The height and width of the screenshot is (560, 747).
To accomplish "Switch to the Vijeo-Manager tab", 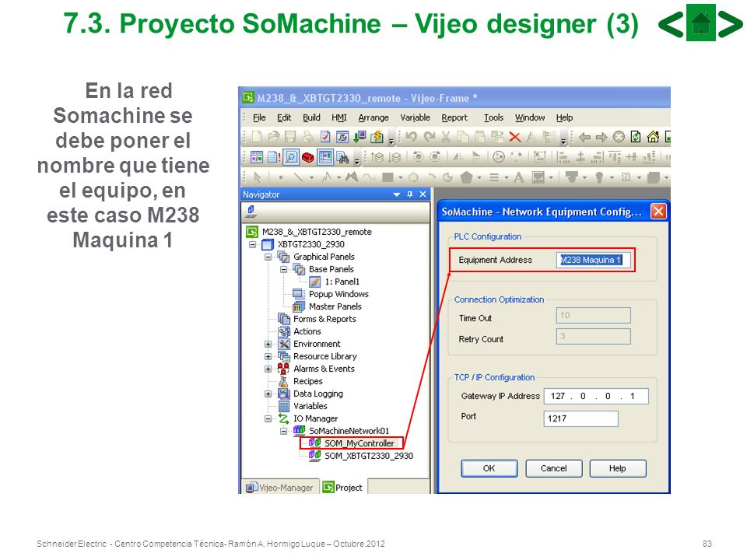I will [279, 488].
